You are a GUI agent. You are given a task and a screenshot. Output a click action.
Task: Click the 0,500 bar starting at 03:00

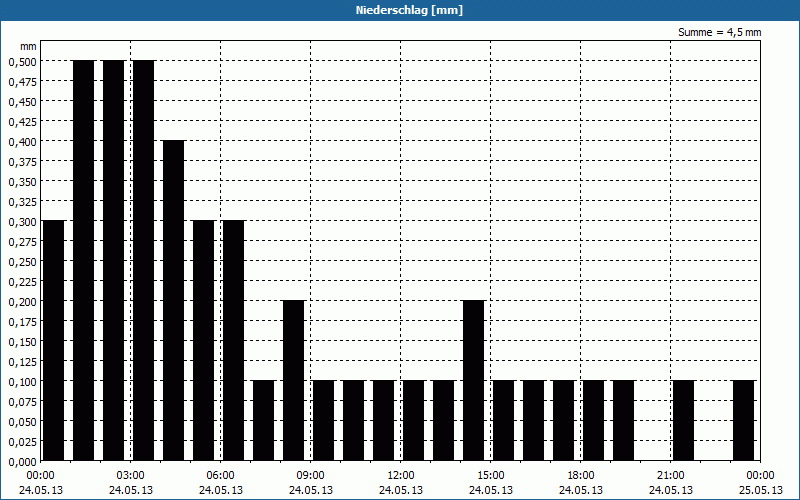[143, 260]
